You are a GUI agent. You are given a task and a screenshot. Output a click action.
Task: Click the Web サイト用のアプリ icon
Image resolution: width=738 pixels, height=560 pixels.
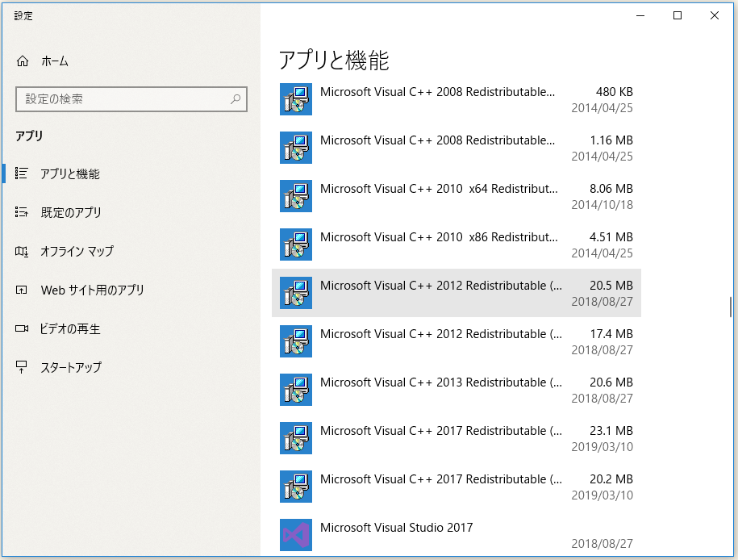coord(21,290)
